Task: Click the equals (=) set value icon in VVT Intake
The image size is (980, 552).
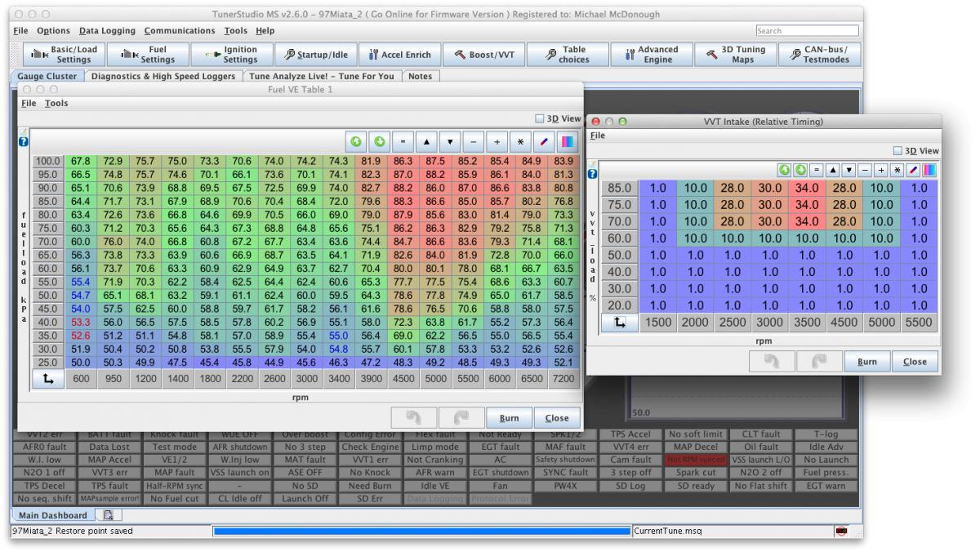Action: click(816, 169)
